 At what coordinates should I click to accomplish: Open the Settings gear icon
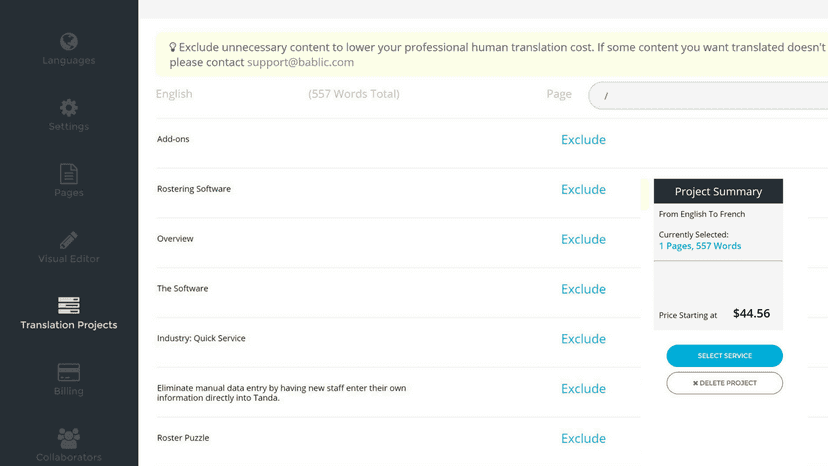pos(69,108)
